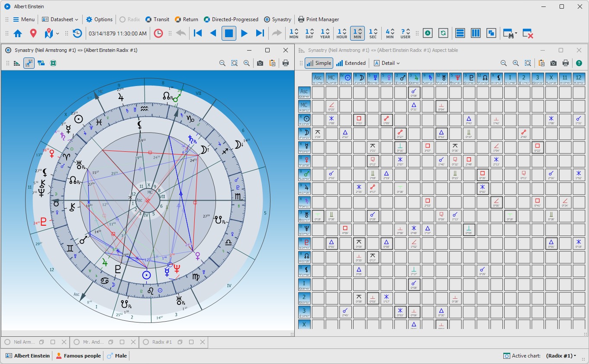Viewport: 589px width, 364px height.
Task: Toggle the diagonal arrows icon in Synastry toolbar
Action: [29, 63]
